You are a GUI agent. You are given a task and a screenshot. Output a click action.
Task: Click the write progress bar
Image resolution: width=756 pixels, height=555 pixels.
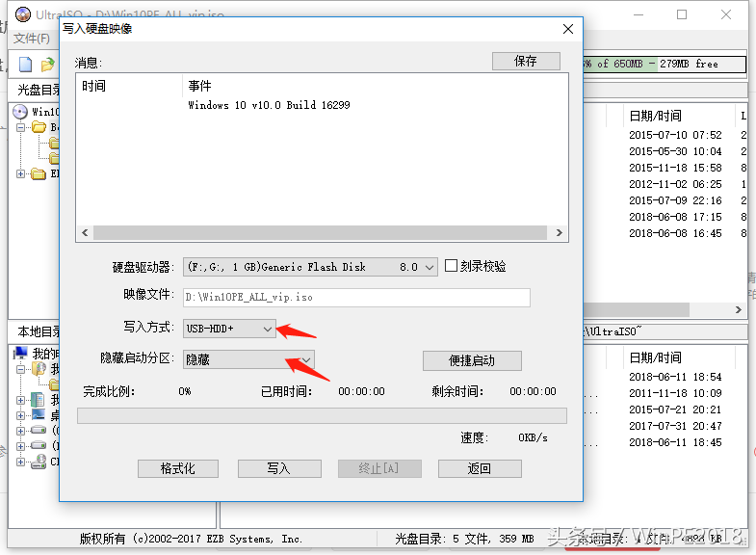tap(322, 415)
